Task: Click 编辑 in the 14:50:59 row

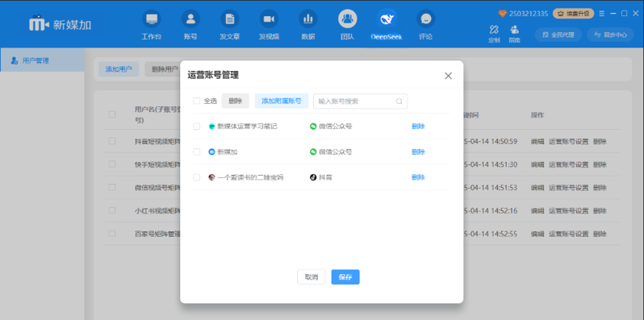Action: pyautogui.click(x=537, y=142)
